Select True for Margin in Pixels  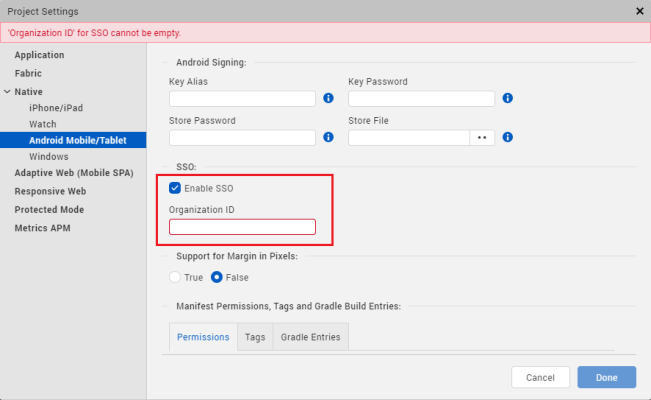[x=175, y=277]
